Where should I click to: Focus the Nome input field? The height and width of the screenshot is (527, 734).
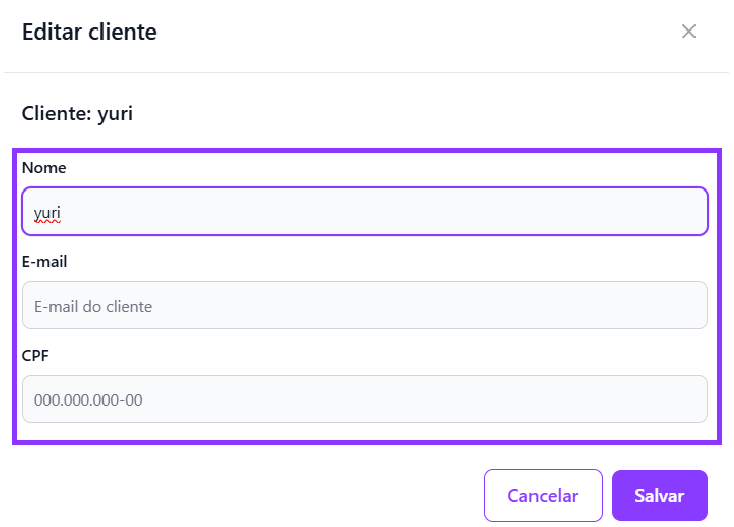point(364,211)
